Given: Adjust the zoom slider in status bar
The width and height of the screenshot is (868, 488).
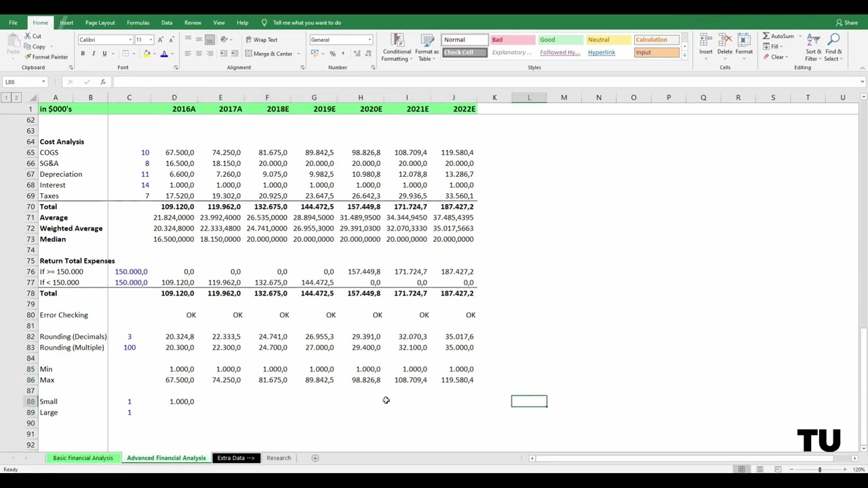Looking at the screenshot, I should point(819,469).
